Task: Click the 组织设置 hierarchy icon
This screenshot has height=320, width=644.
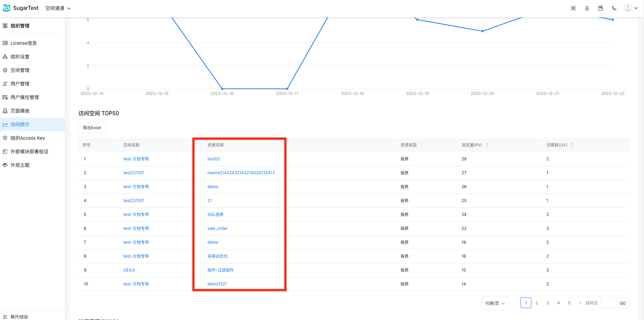Action: coord(5,57)
